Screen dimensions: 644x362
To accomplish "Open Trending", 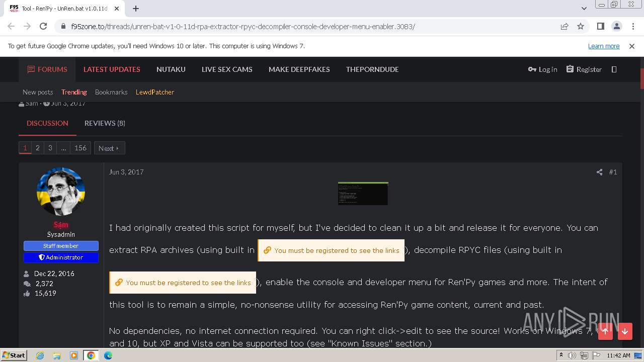I will click(74, 92).
